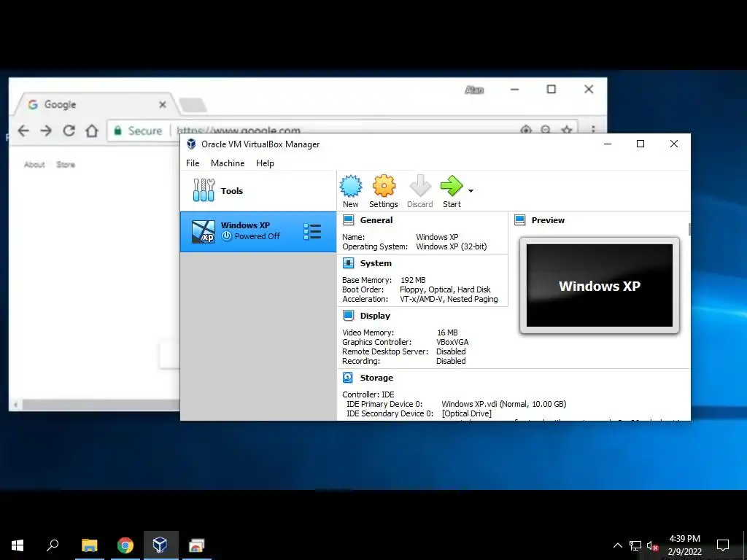Open Chrome's three-dot menu
The height and width of the screenshot is (560, 747).
(x=593, y=129)
